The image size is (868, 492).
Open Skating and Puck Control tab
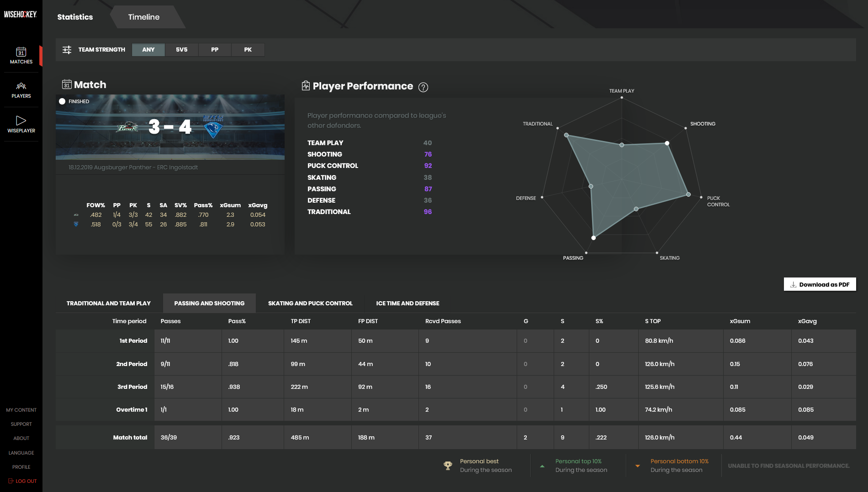[x=310, y=303]
